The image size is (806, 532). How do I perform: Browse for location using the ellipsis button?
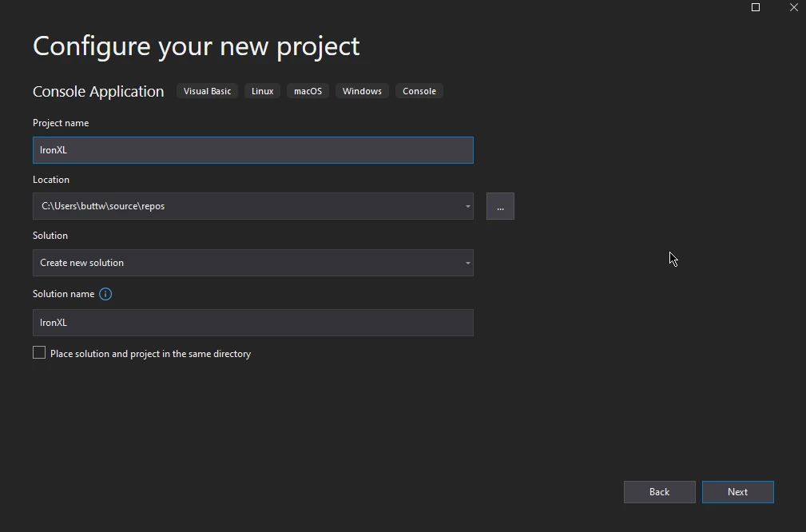pyautogui.click(x=500, y=206)
